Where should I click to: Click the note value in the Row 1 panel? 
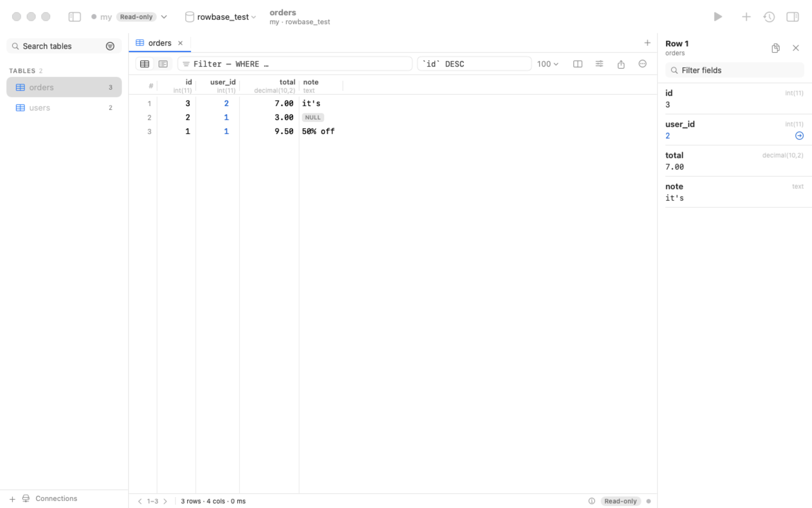click(674, 198)
